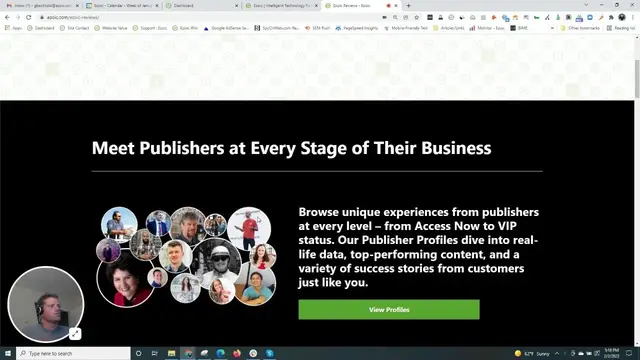Bookmark this page with the star icon
The image size is (640, 360).
[416, 17]
